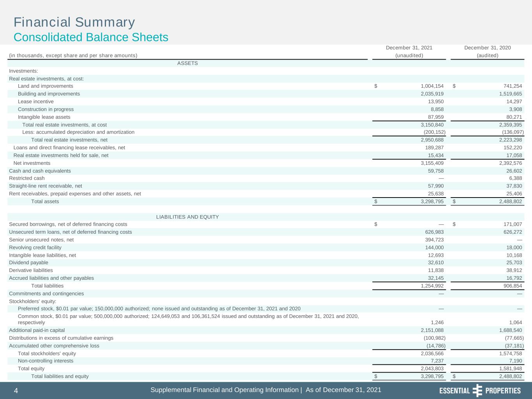Click the Additional paid-in capital row label
The height and width of the screenshot is (399, 532).
pyautogui.click(x=37, y=330)
